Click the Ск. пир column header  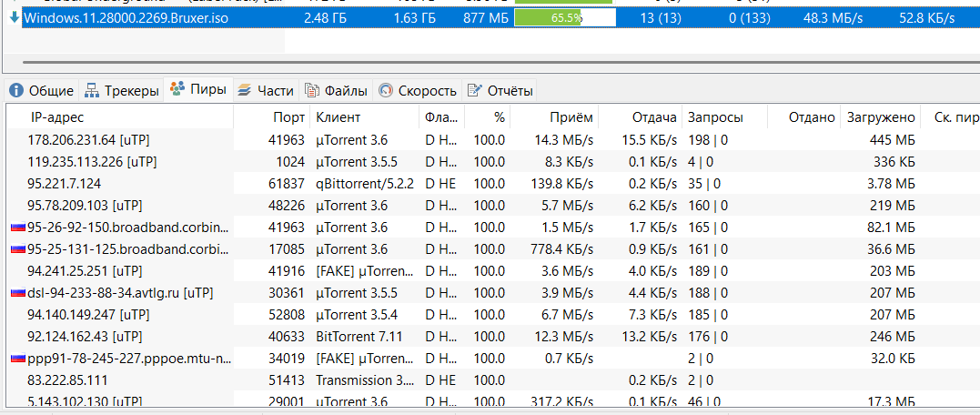tap(950, 117)
